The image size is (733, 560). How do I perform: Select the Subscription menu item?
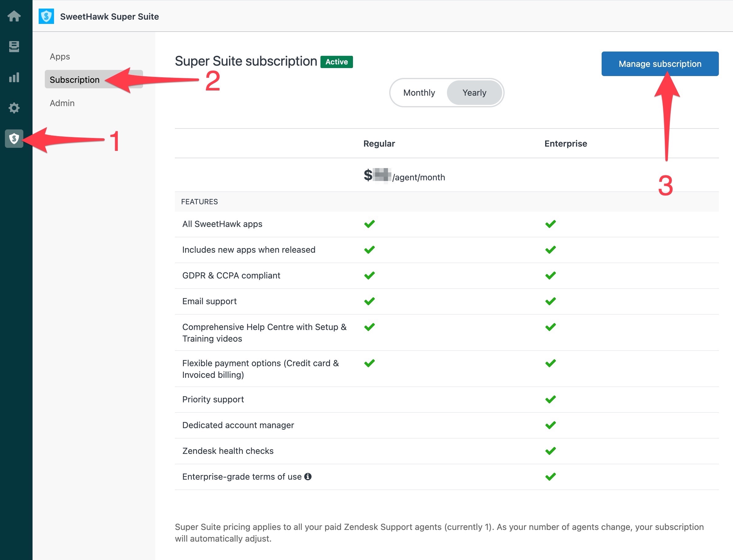[x=94, y=79]
